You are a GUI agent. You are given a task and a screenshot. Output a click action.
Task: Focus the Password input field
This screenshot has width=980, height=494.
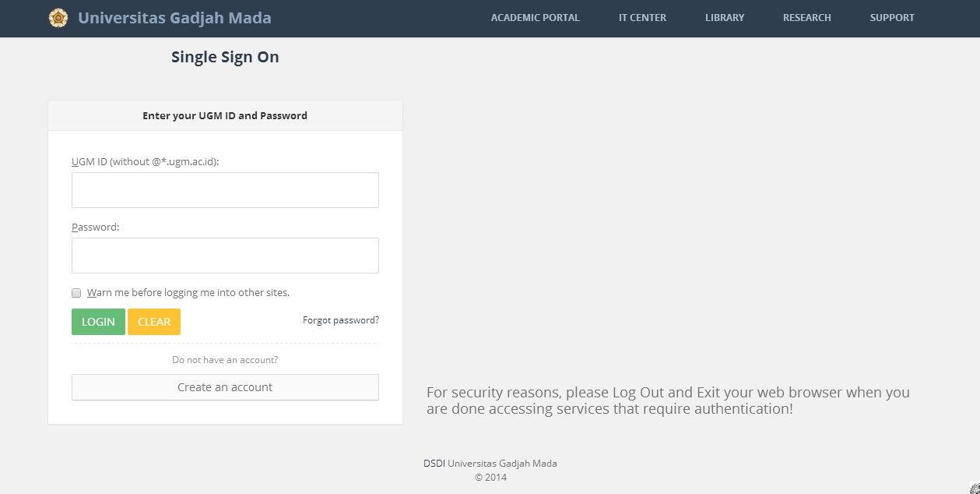225,256
